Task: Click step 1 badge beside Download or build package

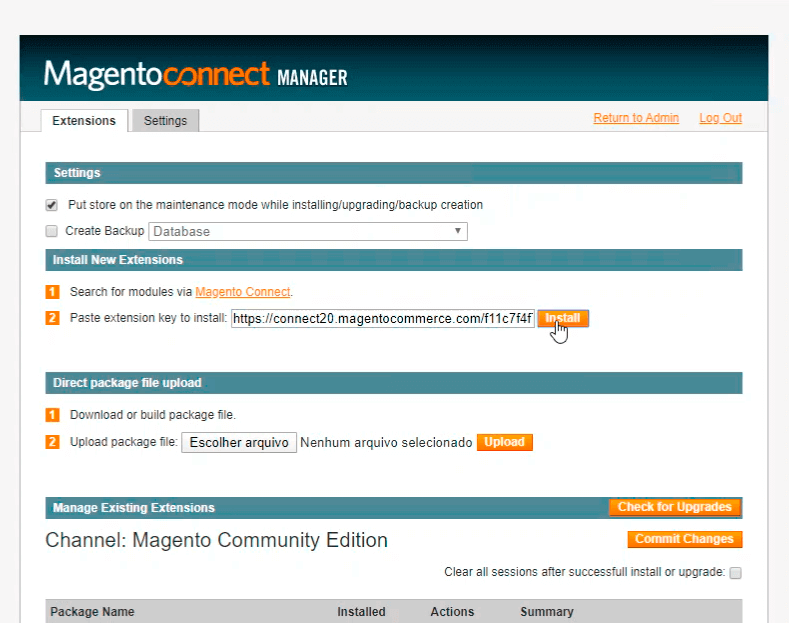Action: click(x=52, y=414)
